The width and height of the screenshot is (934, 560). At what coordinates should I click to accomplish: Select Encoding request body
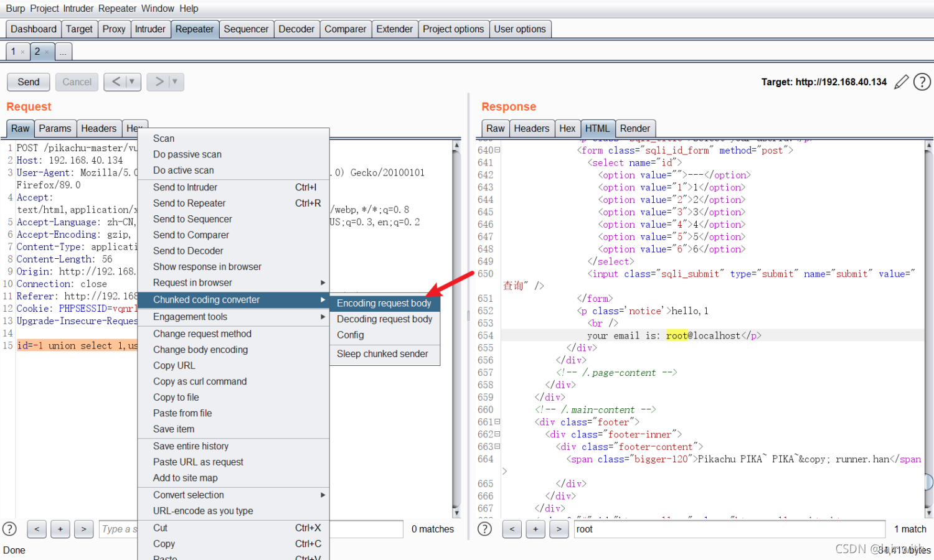(x=384, y=303)
